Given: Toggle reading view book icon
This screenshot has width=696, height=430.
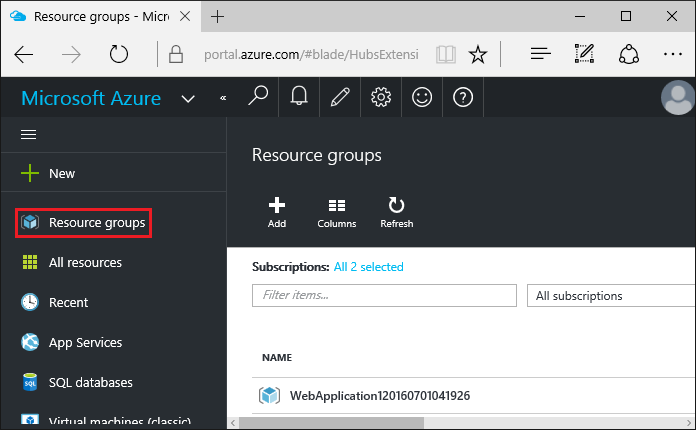Looking at the screenshot, I should pyautogui.click(x=446, y=55).
